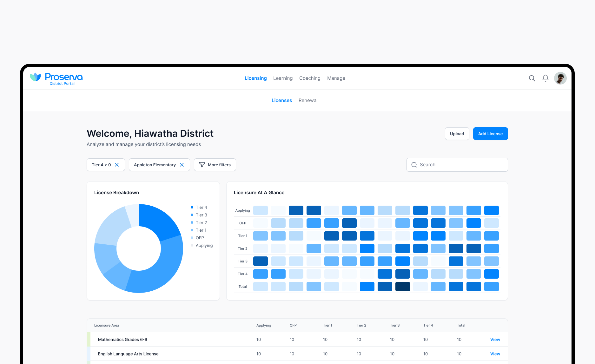
Task: Click the Total row label in heatmap
Action: 242,287
